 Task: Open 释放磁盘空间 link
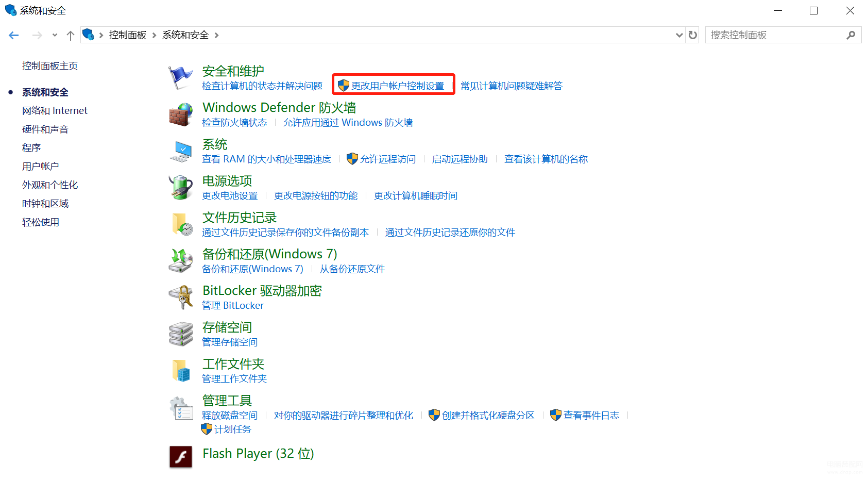click(x=230, y=415)
